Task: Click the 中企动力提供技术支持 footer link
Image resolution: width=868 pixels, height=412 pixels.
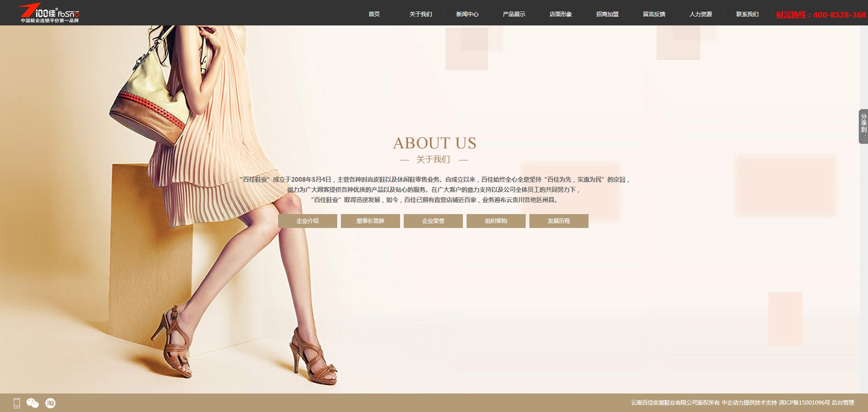Action: tap(749, 403)
